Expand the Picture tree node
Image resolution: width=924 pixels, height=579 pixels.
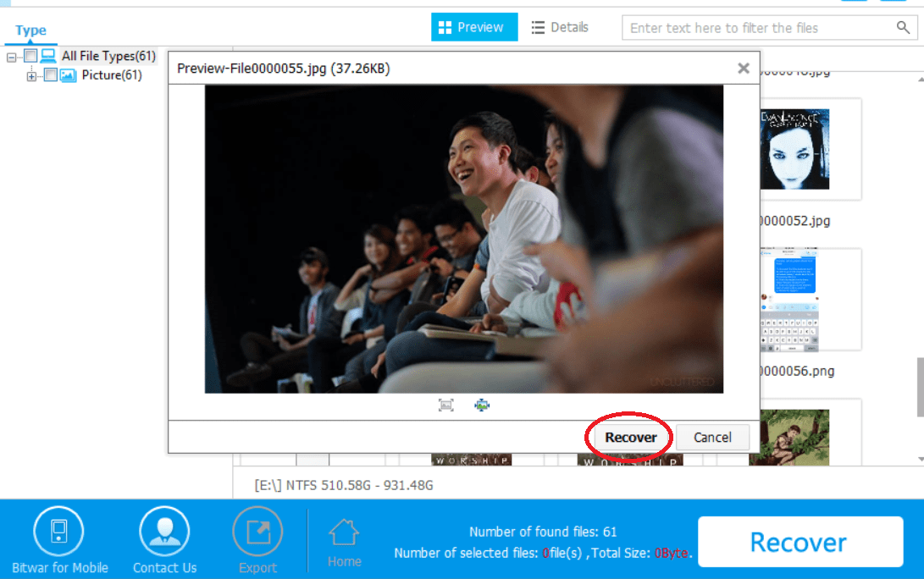point(32,76)
